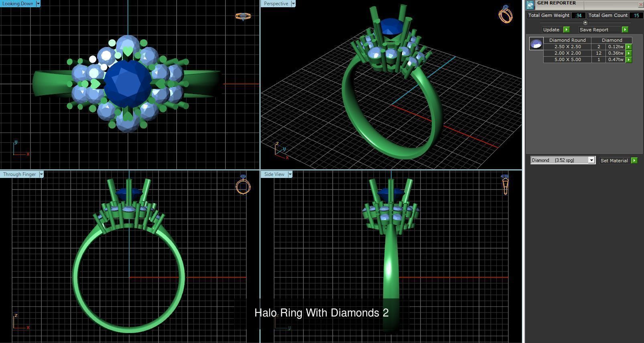Collapse panel with the round up-arrow toggle

(585, 22)
